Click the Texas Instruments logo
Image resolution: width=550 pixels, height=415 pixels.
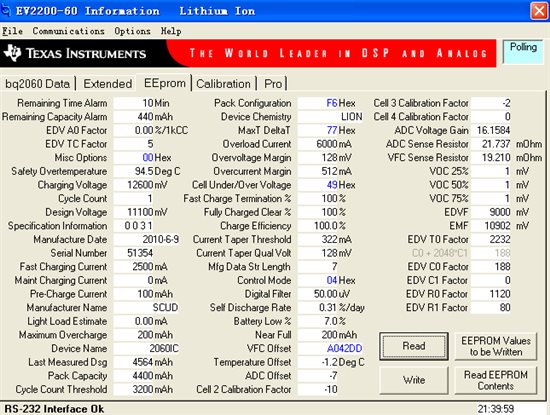point(75,54)
